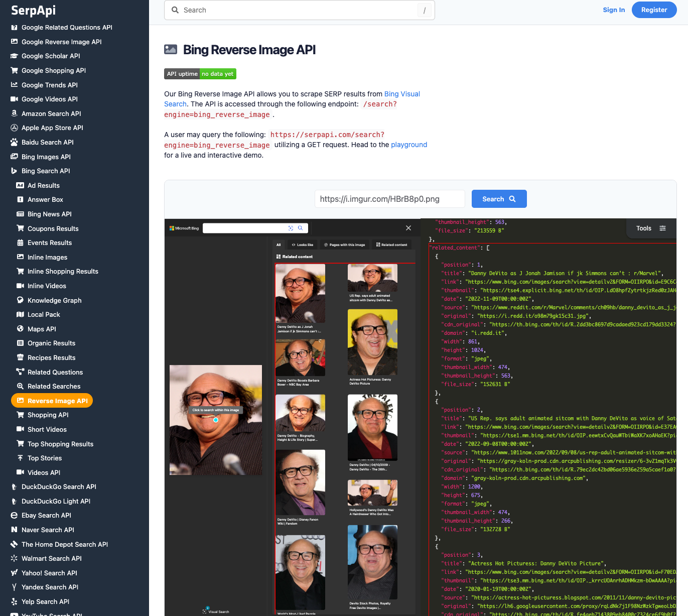Click the Google Related Questions API sidebar icon

pyautogui.click(x=14, y=28)
